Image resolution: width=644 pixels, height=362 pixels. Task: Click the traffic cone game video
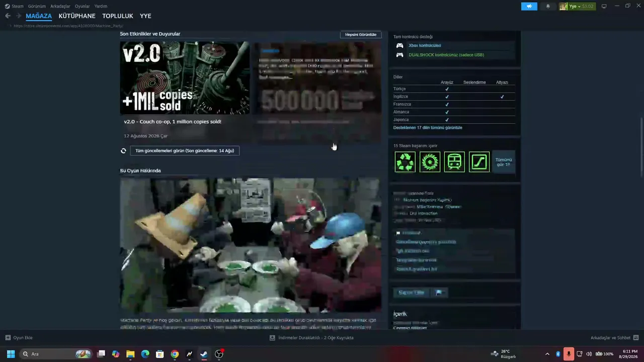point(251,245)
